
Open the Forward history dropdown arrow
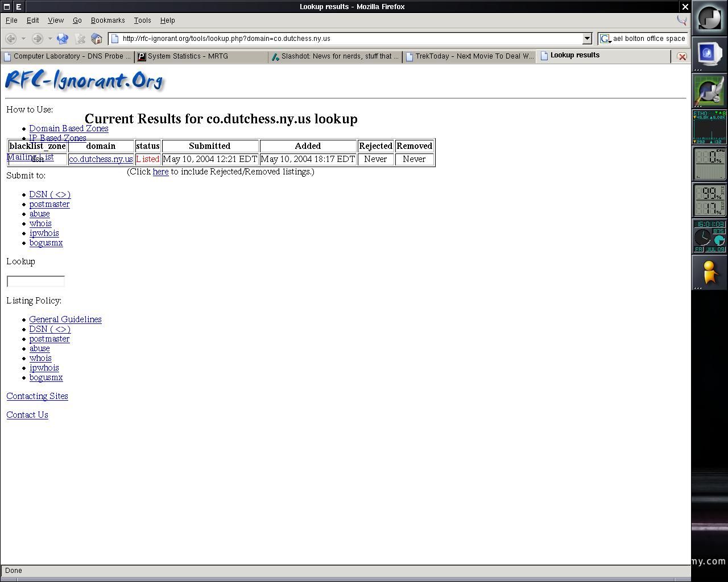[50, 39]
